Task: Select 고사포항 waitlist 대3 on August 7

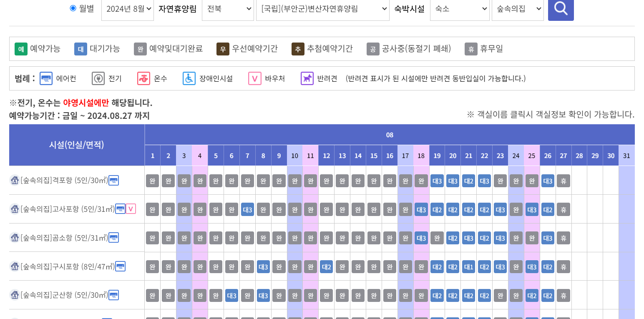Action: click(x=247, y=209)
